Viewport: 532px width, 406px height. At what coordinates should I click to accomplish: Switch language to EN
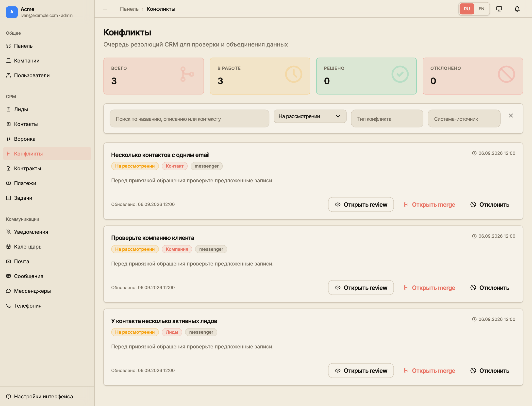pyautogui.click(x=481, y=9)
